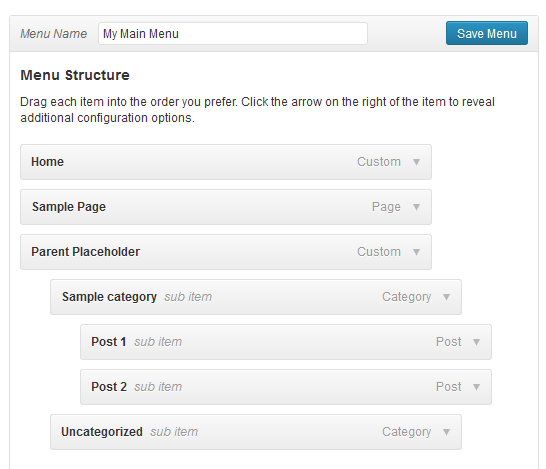546x469 pixels.
Task: Open Sample category options arrow
Action: coord(446,297)
